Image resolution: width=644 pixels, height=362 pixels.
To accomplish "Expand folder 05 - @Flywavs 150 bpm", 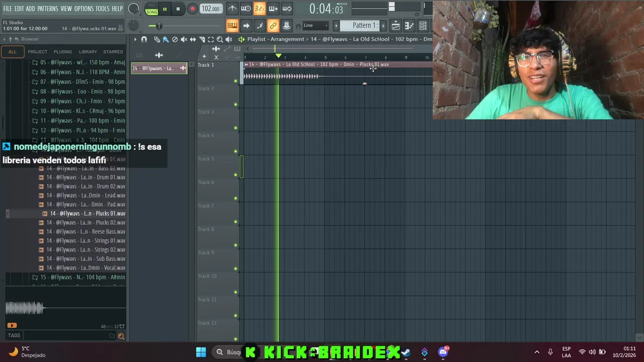I will 78,62.
